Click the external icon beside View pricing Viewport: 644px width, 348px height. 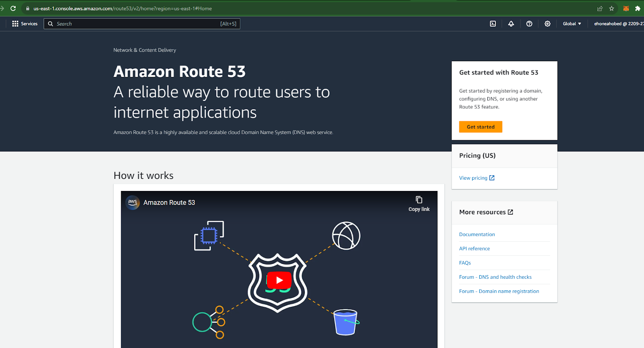pyautogui.click(x=492, y=178)
